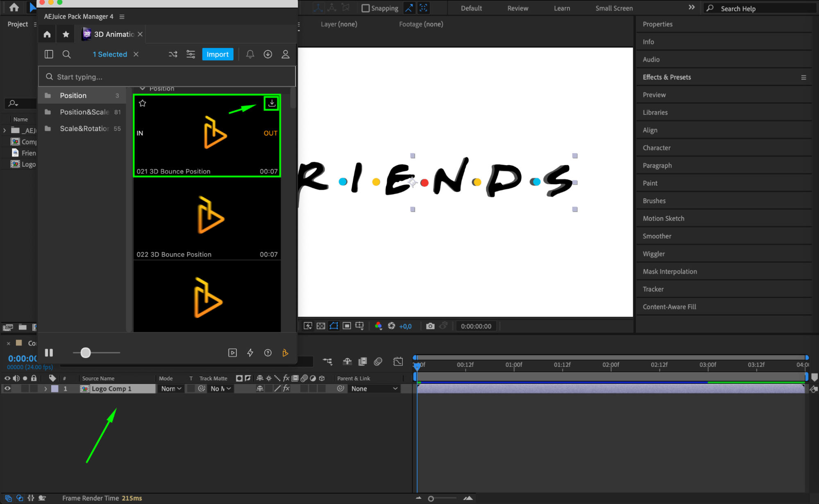Favorite the 021 3D Bounce Position preset star

[x=143, y=103]
